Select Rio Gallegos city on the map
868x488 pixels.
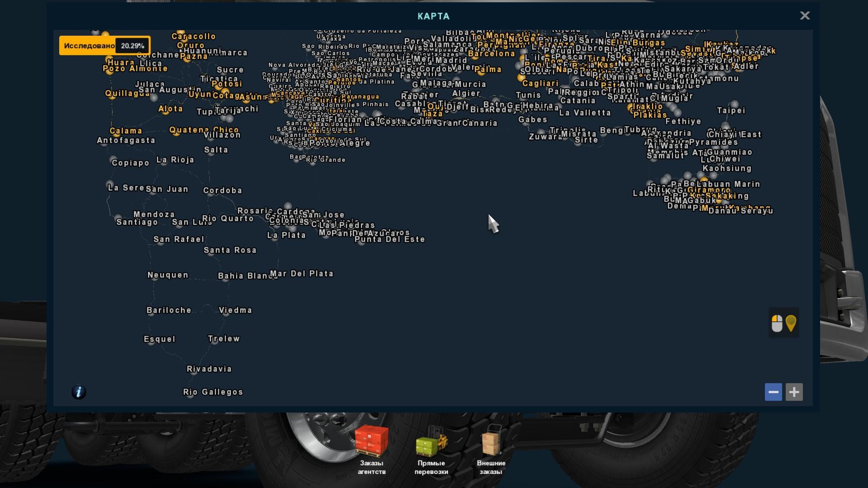[213, 392]
